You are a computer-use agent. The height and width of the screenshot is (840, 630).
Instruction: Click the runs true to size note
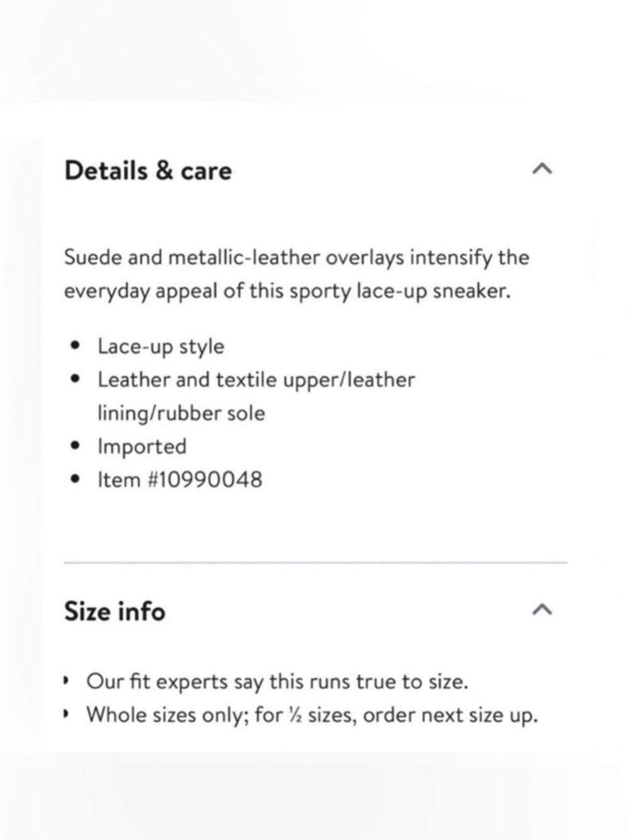277,682
